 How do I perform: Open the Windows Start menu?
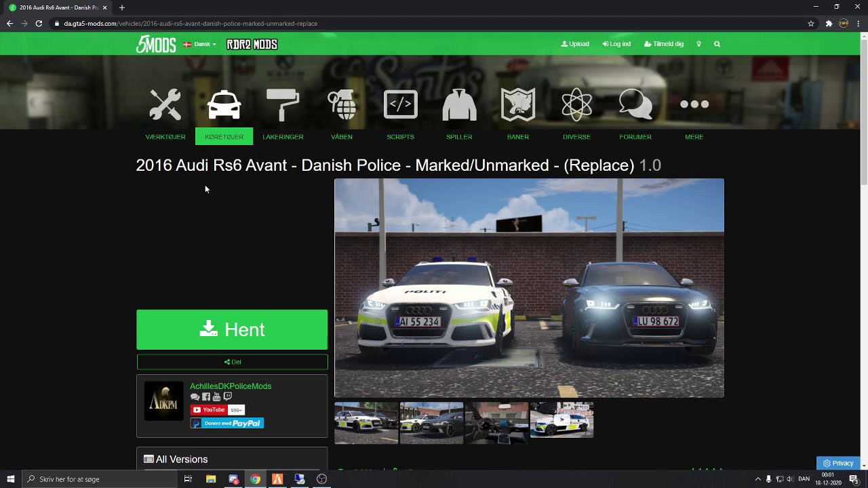tap(11, 479)
